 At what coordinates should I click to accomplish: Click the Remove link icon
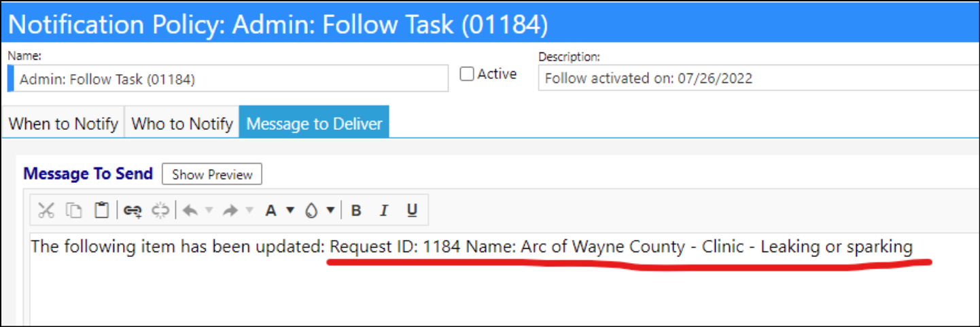160,211
